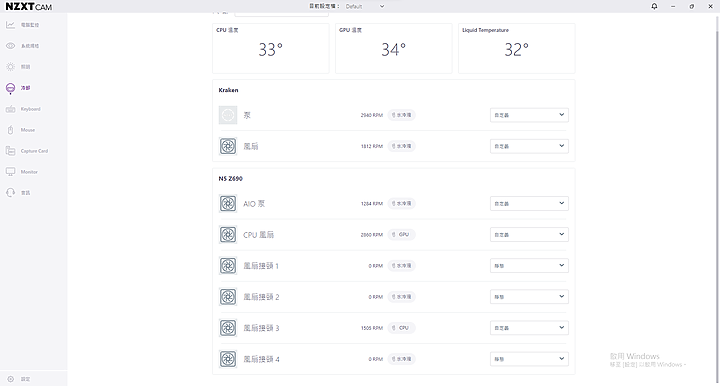This screenshot has width=720, height=386.
Task: Open the Default profile dropdown at top
Action: (365, 6)
